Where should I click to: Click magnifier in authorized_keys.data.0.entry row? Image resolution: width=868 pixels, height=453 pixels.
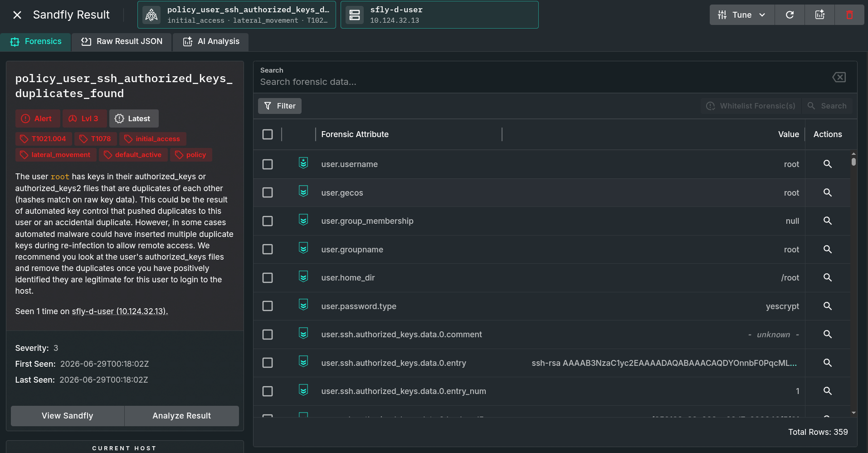point(828,363)
